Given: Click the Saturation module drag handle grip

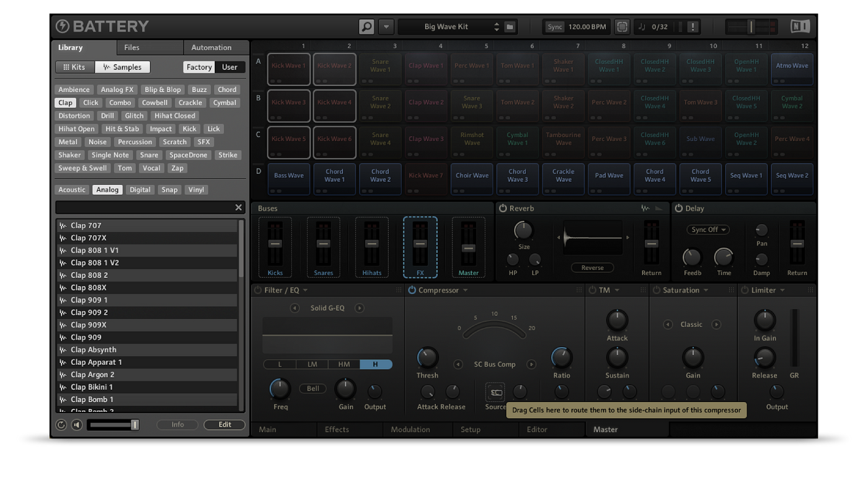Looking at the screenshot, I should pyautogui.click(x=731, y=290).
